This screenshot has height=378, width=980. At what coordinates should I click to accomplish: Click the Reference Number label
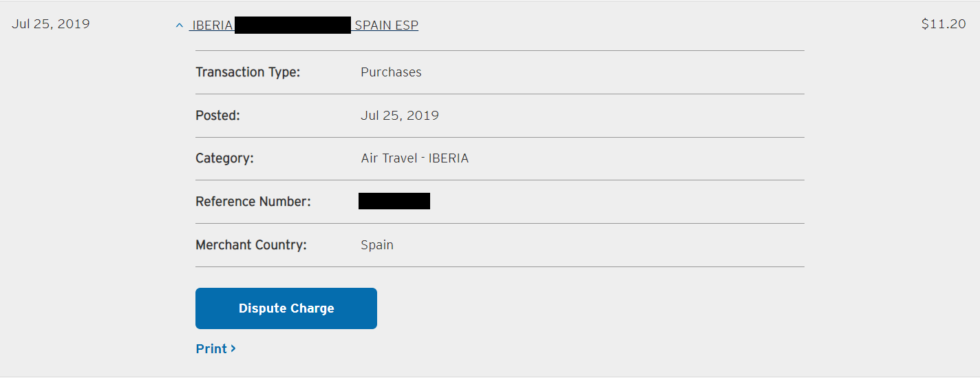pos(253,202)
